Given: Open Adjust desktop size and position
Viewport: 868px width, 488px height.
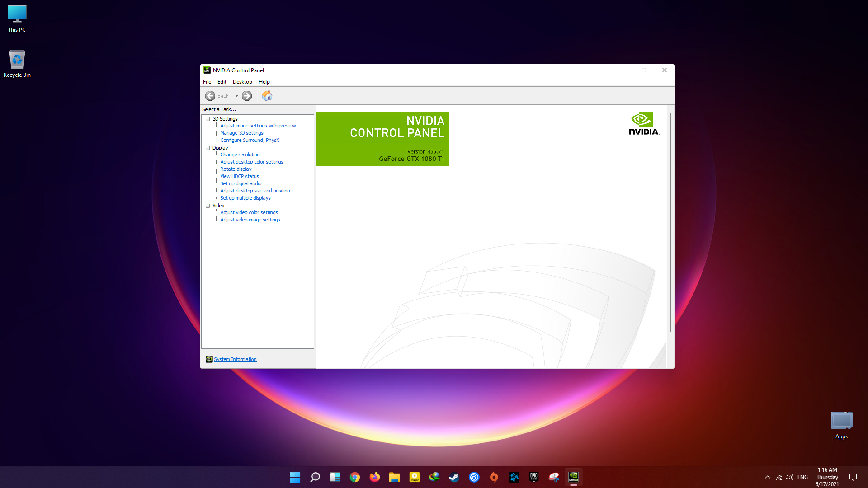Looking at the screenshot, I should 255,191.
